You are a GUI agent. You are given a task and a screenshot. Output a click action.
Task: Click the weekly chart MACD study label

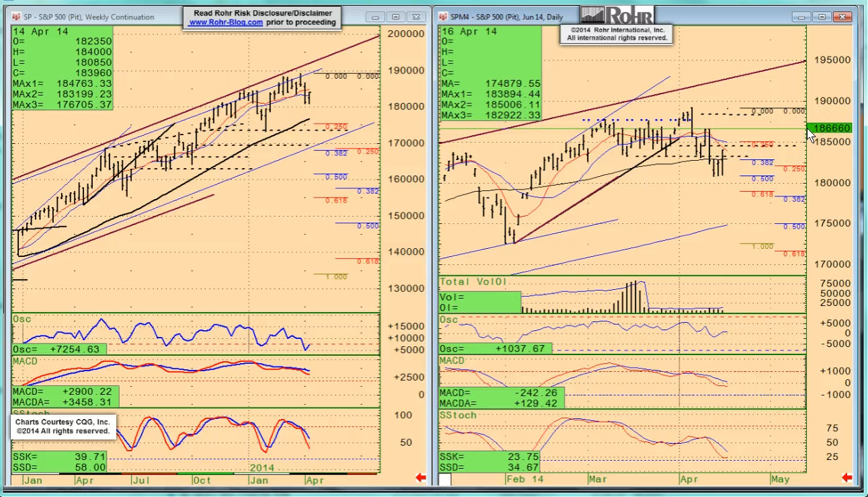click(25, 361)
